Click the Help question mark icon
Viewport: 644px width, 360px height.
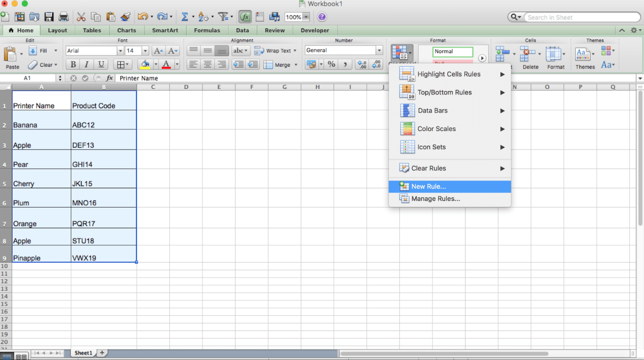click(322, 17)
